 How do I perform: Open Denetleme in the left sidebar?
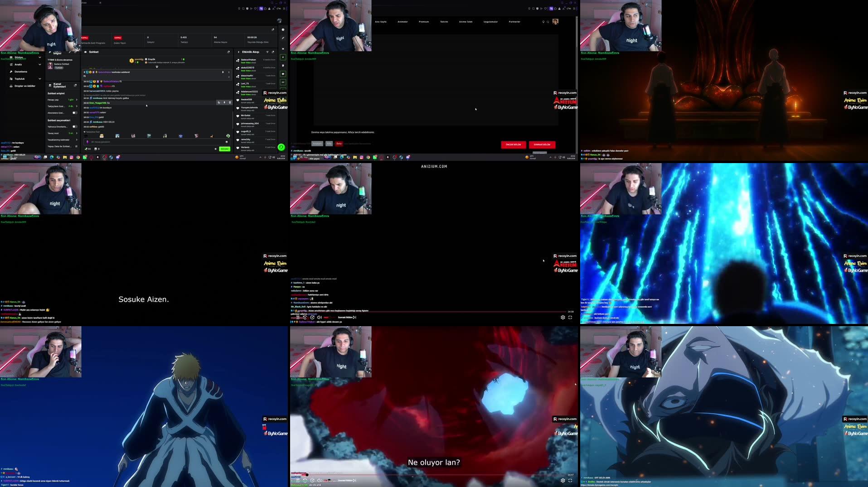coord(21,72)
